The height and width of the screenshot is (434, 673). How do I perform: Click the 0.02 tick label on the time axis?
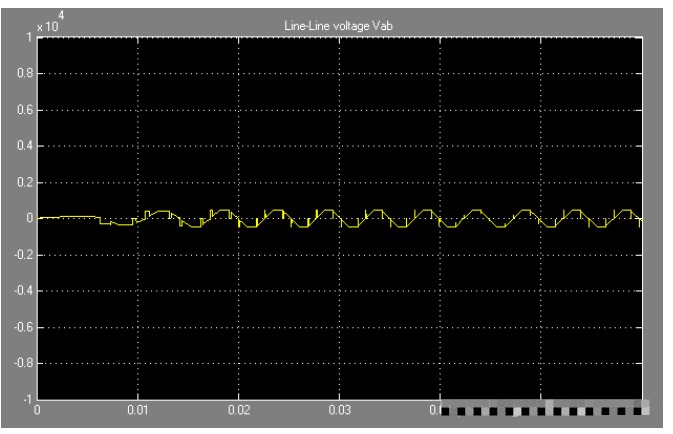coord(238,410)
